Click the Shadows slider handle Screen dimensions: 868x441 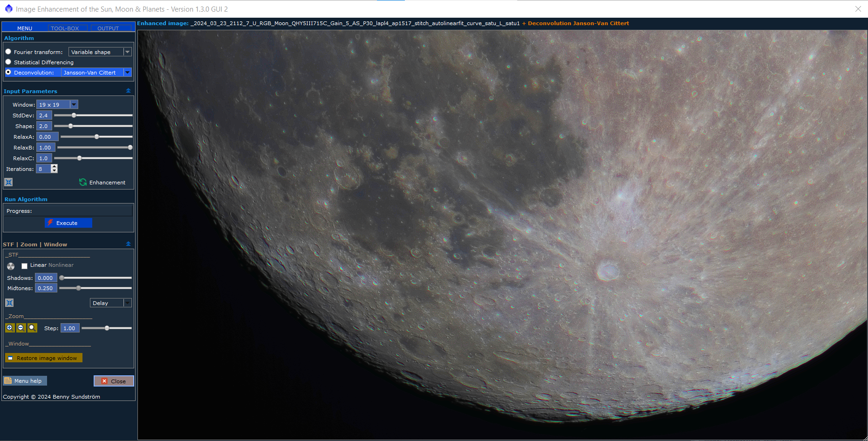[x=62, y=278]
